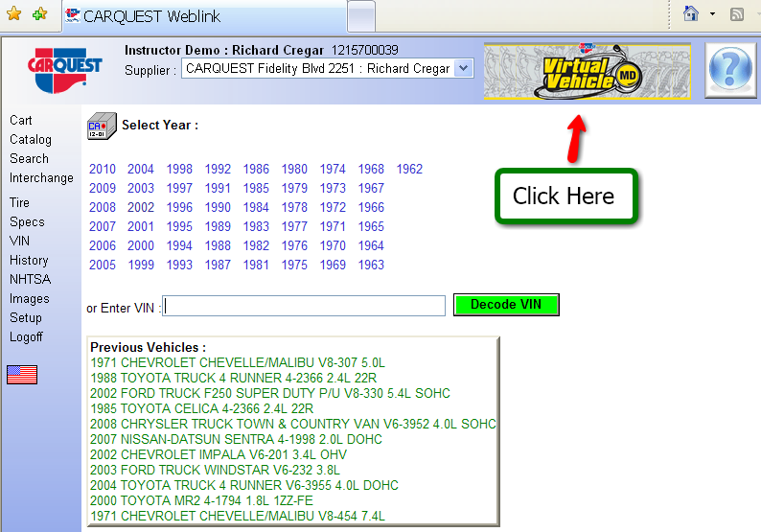Choose 2008 Chrysler Town & Country van
Image resolution: width=761 pixels, height=532 pixels.
(x=293, y=424)
